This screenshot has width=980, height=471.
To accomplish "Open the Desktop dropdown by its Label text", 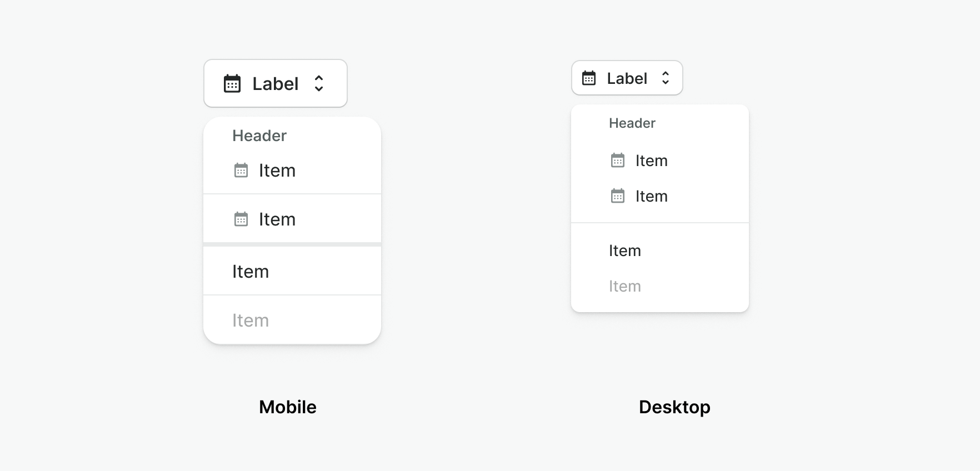I will click(x=627, y=78).
